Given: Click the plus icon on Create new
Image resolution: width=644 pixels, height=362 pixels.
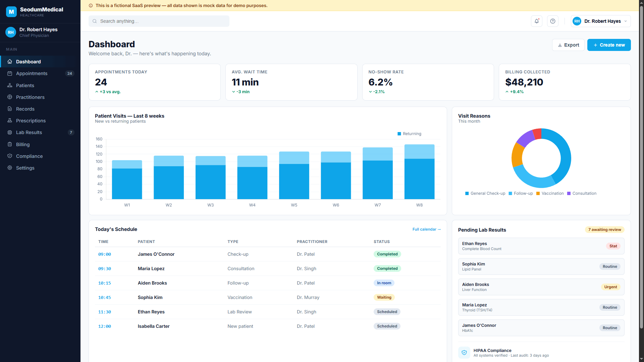Looking at the screenshot, I should (595, 45).
